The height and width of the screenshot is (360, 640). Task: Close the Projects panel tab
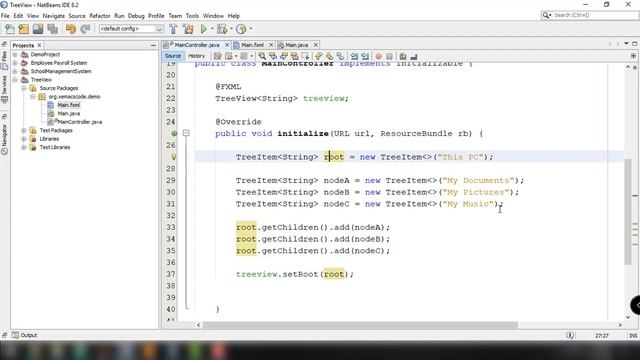tap(39, 45)
